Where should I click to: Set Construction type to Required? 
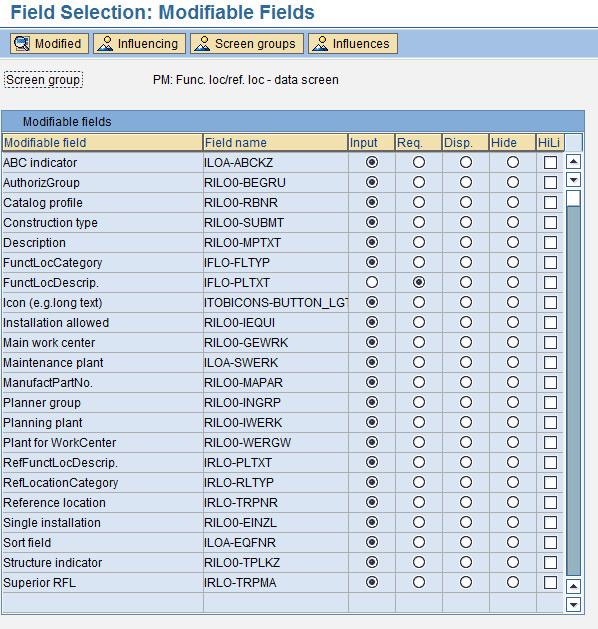(419, 222)
